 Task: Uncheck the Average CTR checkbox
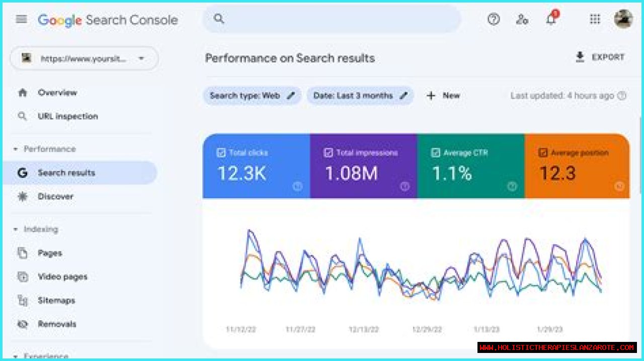436,153
